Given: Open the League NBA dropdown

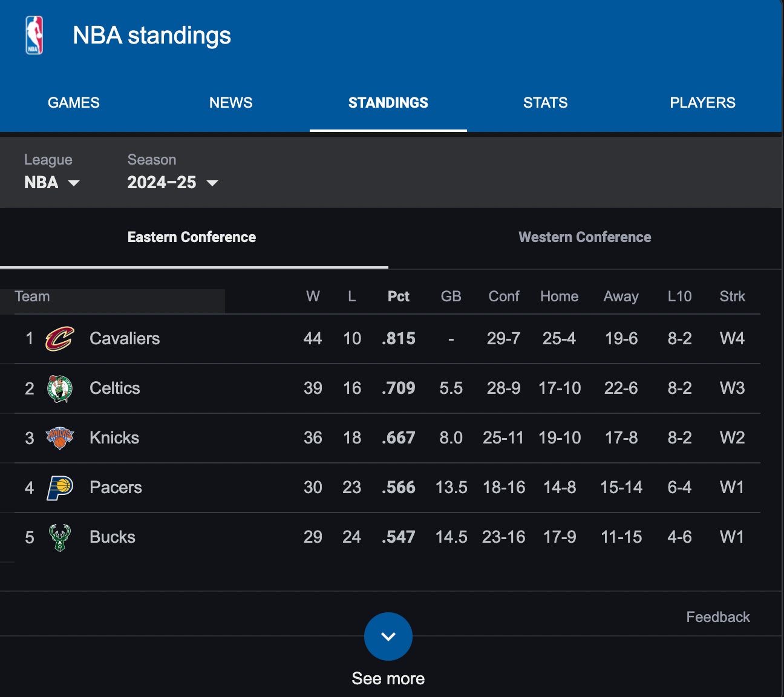Looking at the screenshot, I should pyautogui.click(x=52, y=182).
